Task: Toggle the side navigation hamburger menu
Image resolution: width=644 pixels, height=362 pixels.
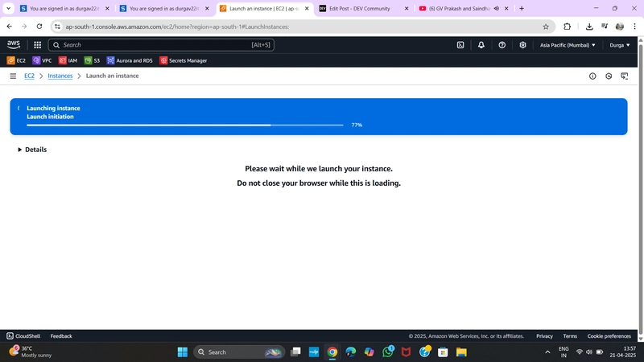Action: pyautogui.click(x=13, y=76)
